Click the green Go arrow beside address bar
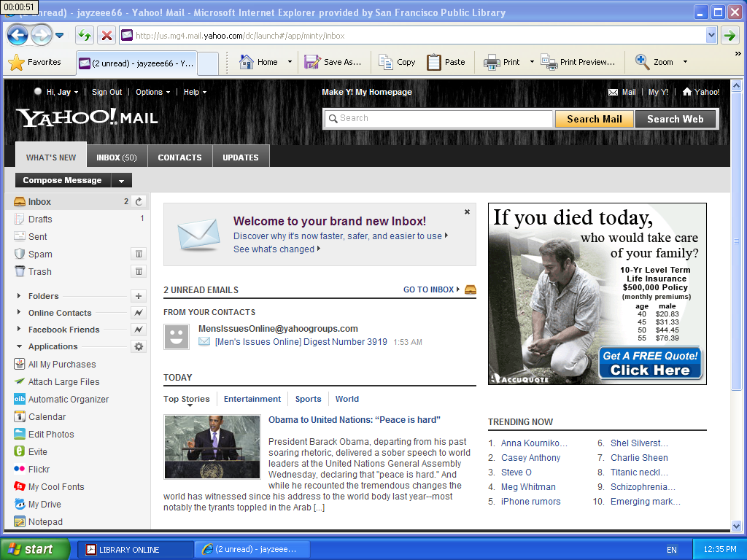747x560 pixels. click(x=729, y=35)
